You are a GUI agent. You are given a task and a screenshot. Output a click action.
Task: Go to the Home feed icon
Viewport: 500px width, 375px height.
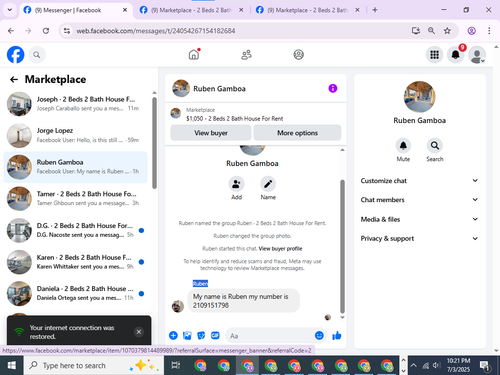tap(194, 54)
